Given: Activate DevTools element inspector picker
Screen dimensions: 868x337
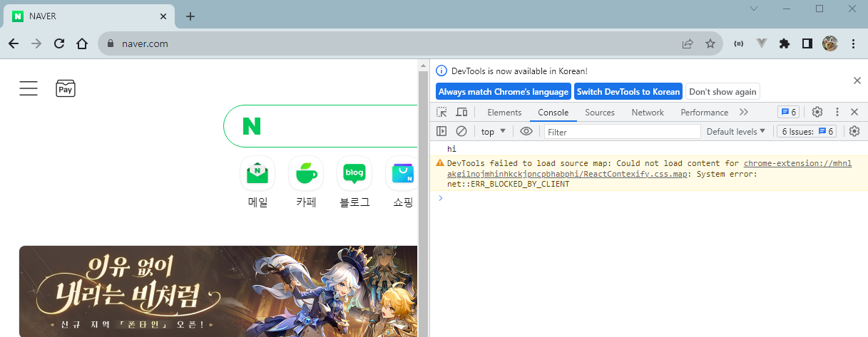Looking at the screenshot, I should (442, 112).
